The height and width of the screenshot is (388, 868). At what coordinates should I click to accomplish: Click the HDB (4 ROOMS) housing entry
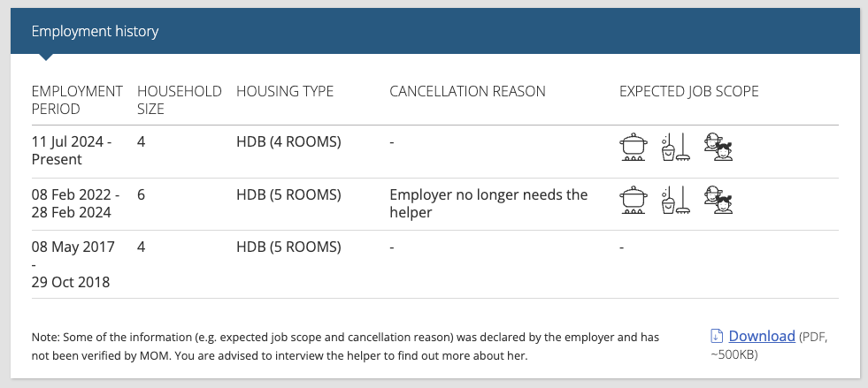tap(288, 142)
